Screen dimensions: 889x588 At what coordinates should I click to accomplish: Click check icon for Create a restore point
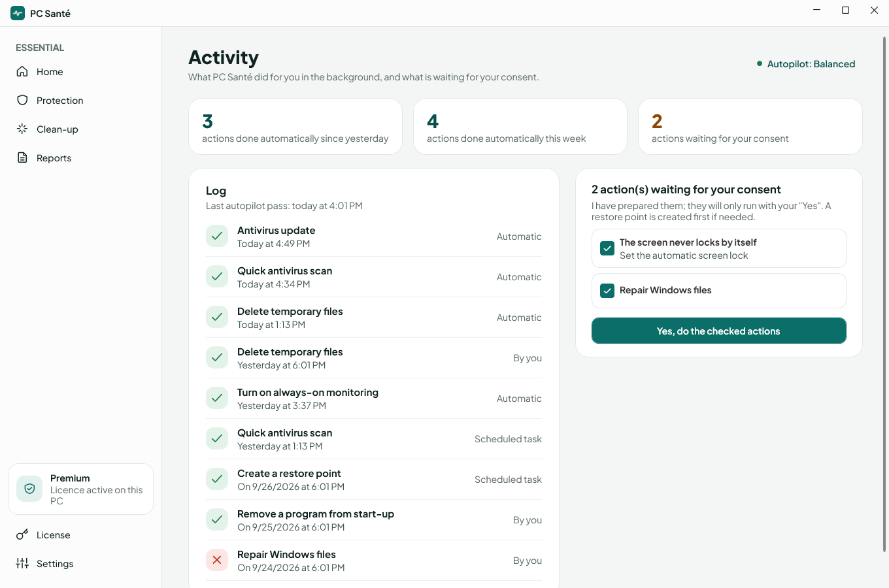pos(217,479)
